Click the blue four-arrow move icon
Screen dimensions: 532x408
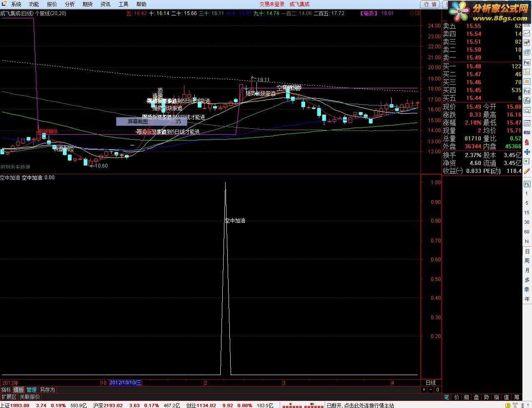[527, 152]
